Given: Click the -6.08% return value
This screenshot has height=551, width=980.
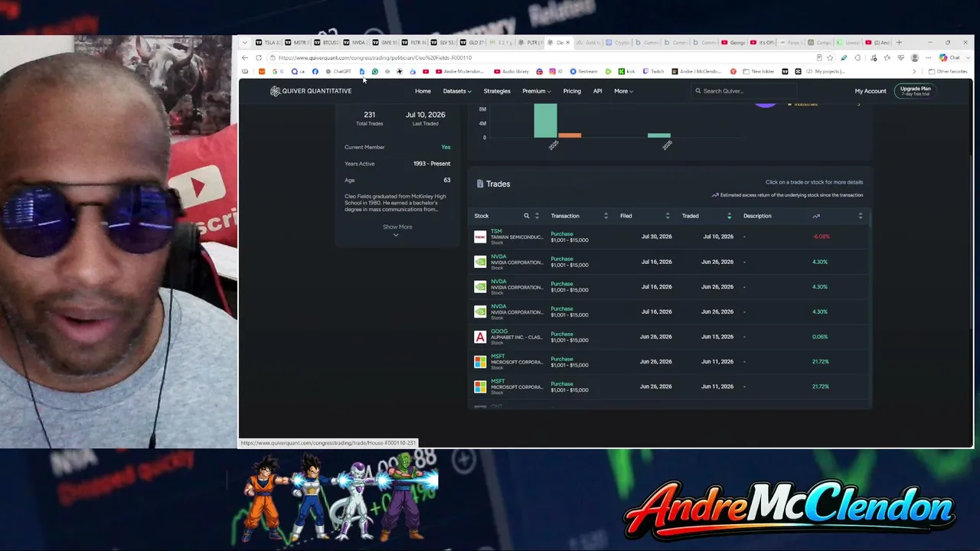Looking at the screenshot, I should tap(821, 237).
